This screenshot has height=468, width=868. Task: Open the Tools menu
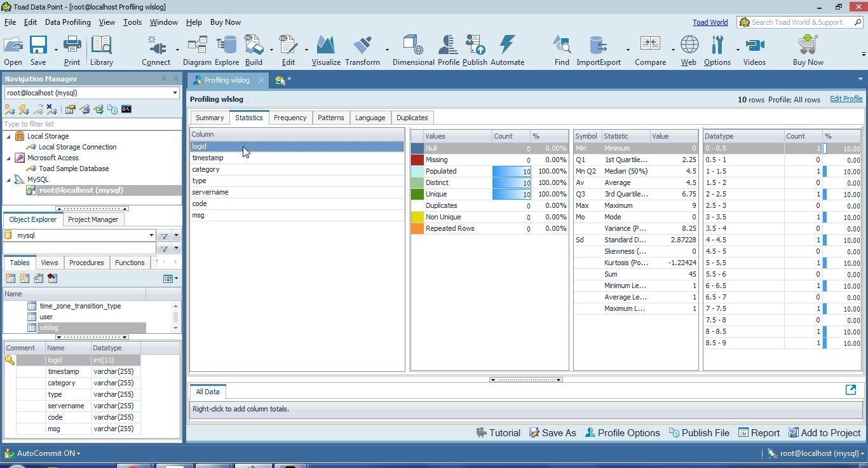(132, 22)
